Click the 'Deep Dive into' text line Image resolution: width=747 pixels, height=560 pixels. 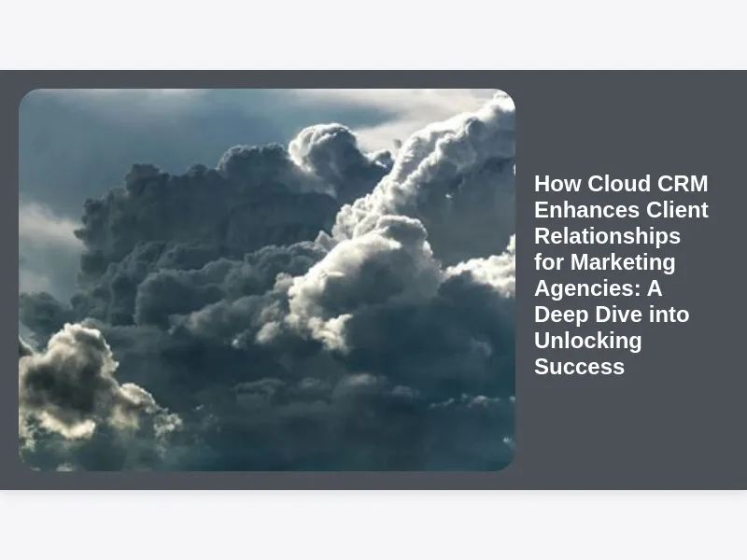[x=612, y=315]
